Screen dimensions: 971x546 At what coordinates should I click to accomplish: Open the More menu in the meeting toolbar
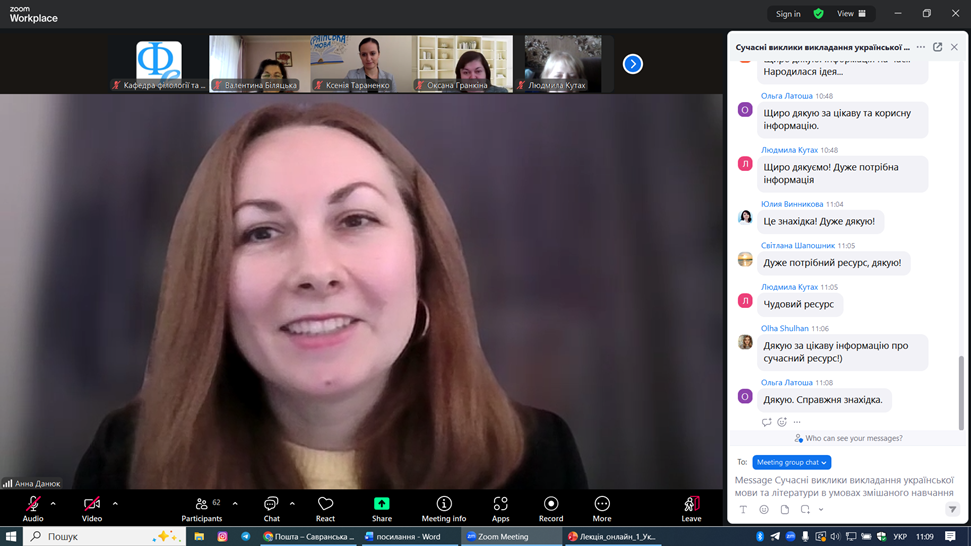[x=602, y=507]
